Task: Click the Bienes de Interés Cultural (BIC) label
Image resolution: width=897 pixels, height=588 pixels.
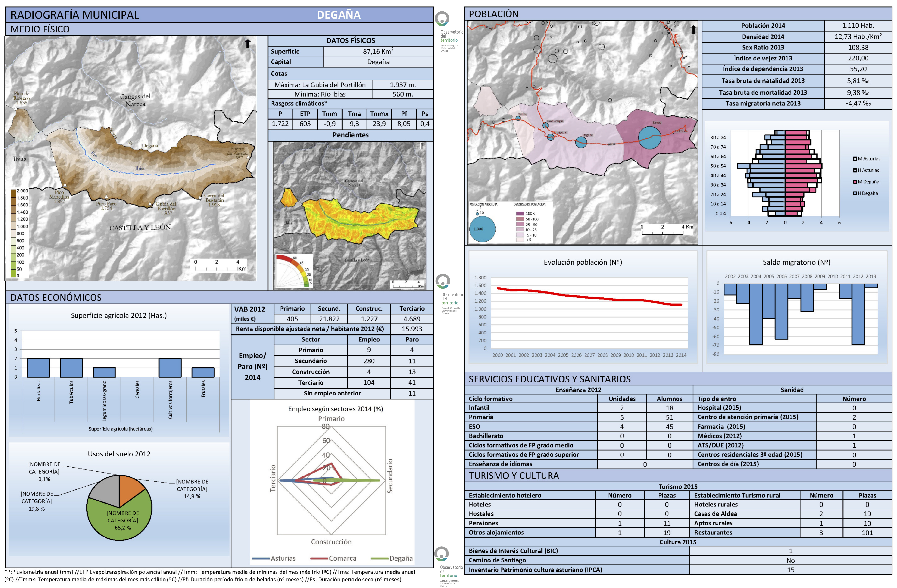Action: [513, 551]
